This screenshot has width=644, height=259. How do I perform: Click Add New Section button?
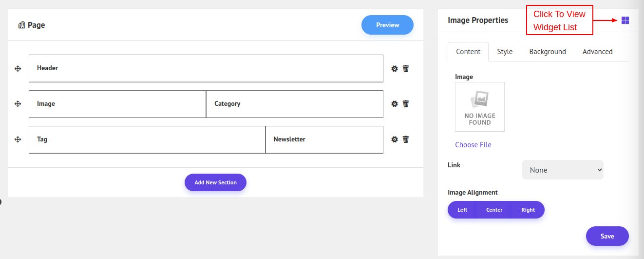(215, 182)
